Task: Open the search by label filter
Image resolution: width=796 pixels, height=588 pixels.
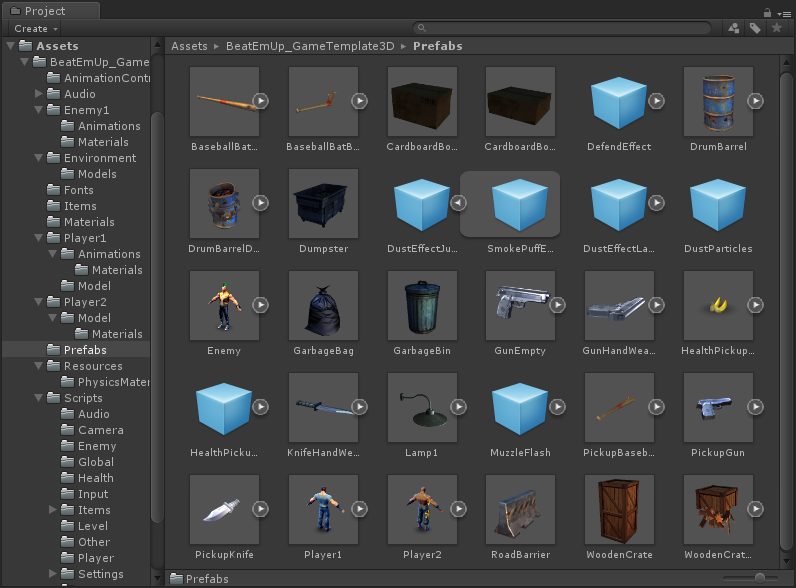Action: pos(755,28)
